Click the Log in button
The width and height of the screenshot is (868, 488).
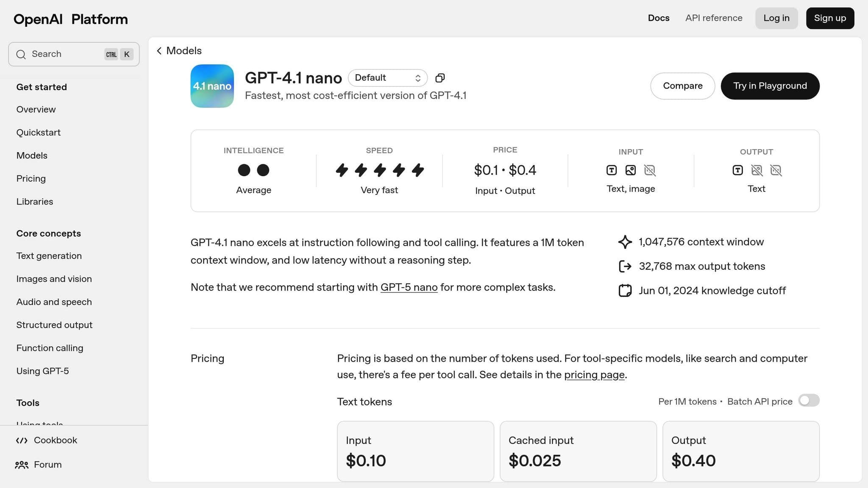[776, 18]
